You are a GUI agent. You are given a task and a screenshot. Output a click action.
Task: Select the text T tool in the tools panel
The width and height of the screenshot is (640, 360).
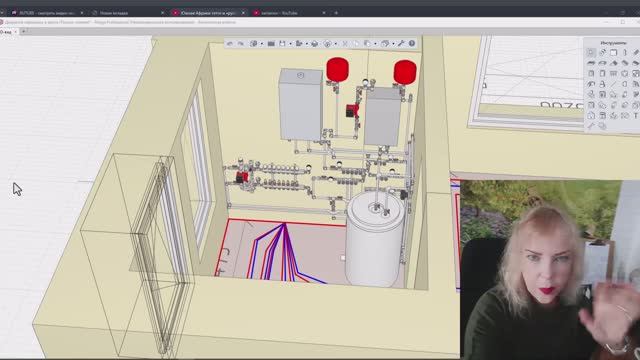(636, 116)
